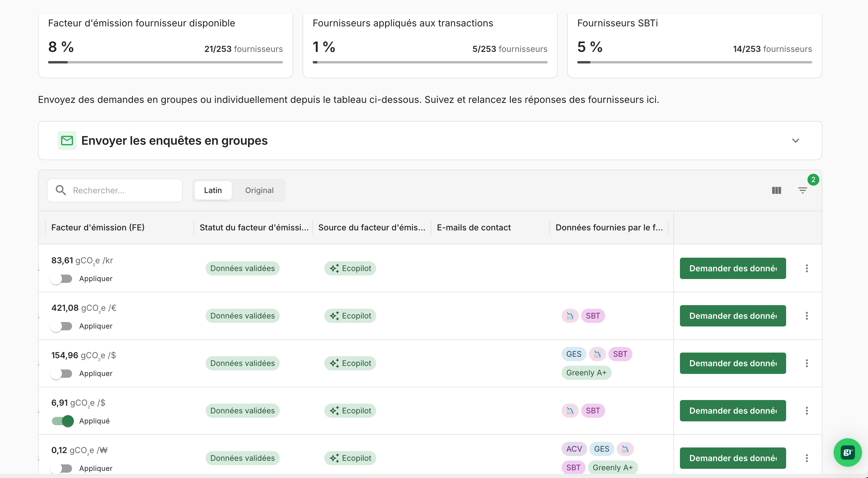868x478 pixels.
Task: Open the column display settings icon
Action: 776,190
